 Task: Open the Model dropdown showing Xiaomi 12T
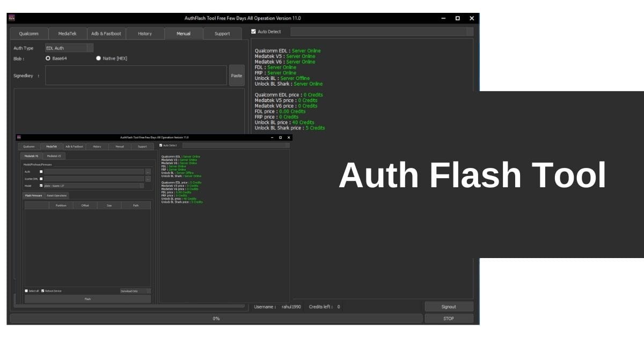[94, 186]
